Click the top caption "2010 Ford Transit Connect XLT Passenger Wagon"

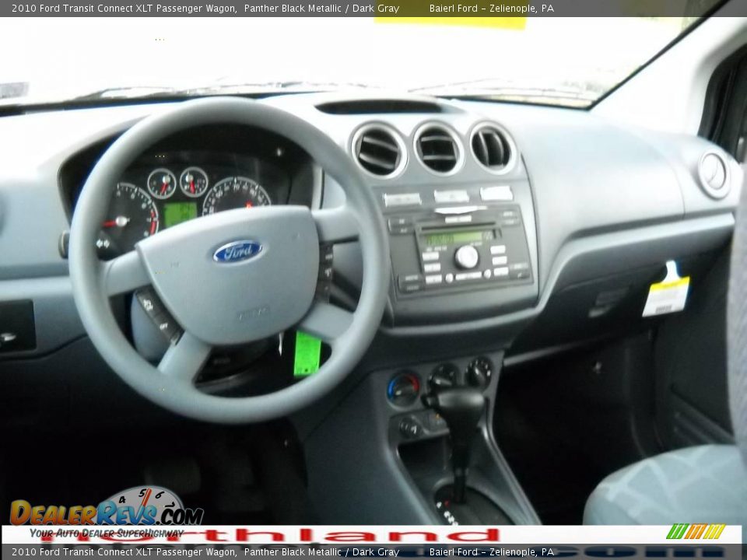pos(124,8)
